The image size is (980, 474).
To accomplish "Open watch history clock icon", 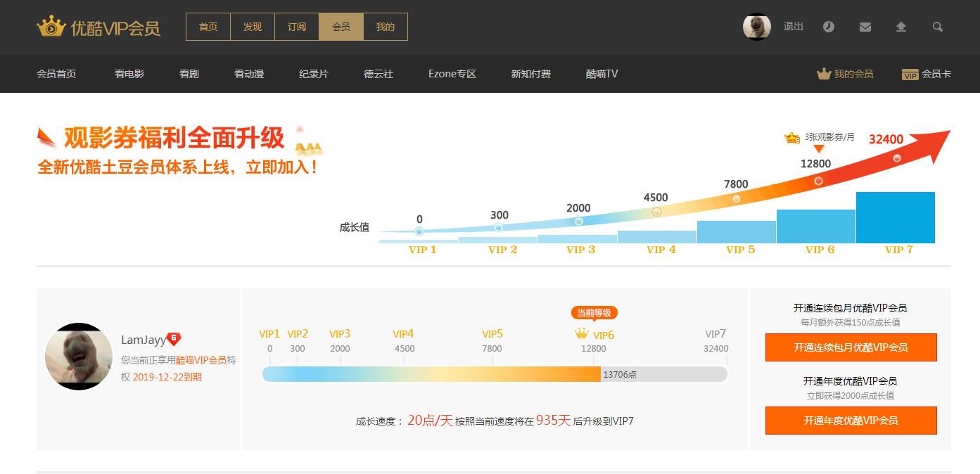I will [829, 27].
